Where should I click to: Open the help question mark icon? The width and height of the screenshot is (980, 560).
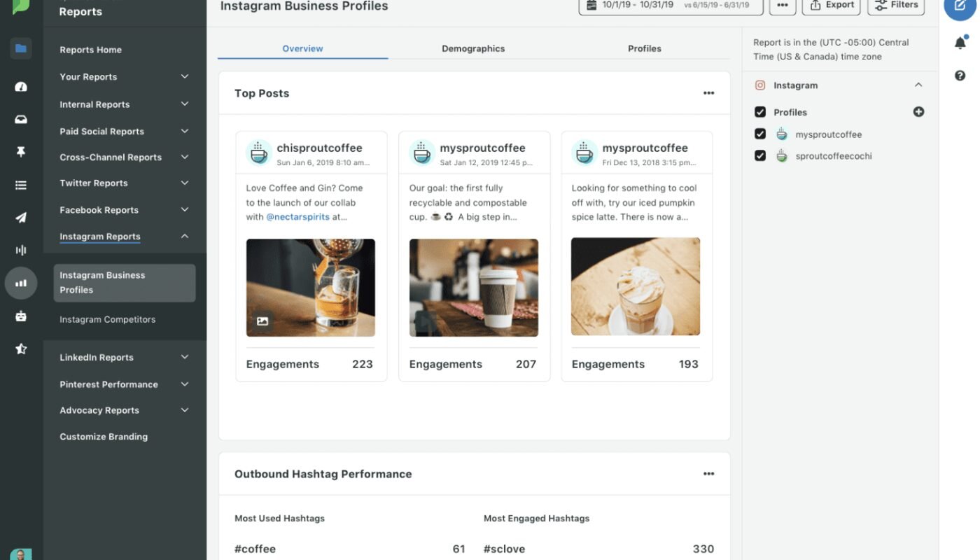(960, 76)
